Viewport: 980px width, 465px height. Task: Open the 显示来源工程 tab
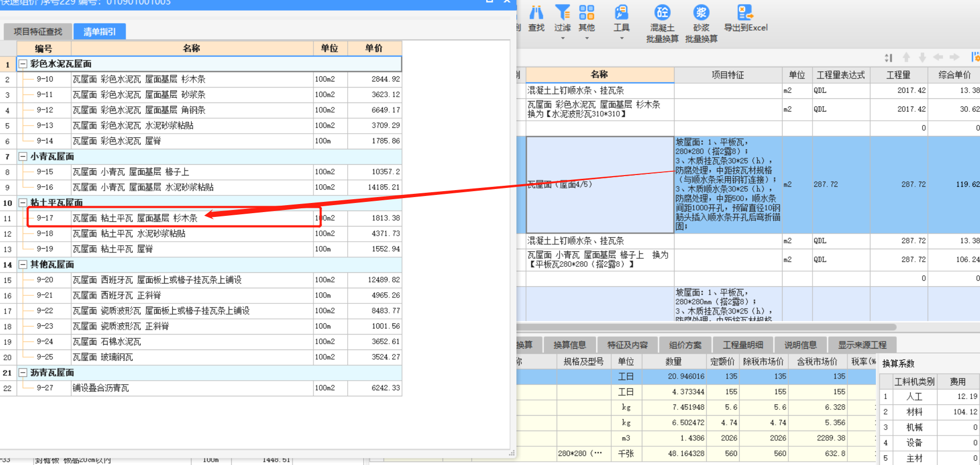click(862, 345)
